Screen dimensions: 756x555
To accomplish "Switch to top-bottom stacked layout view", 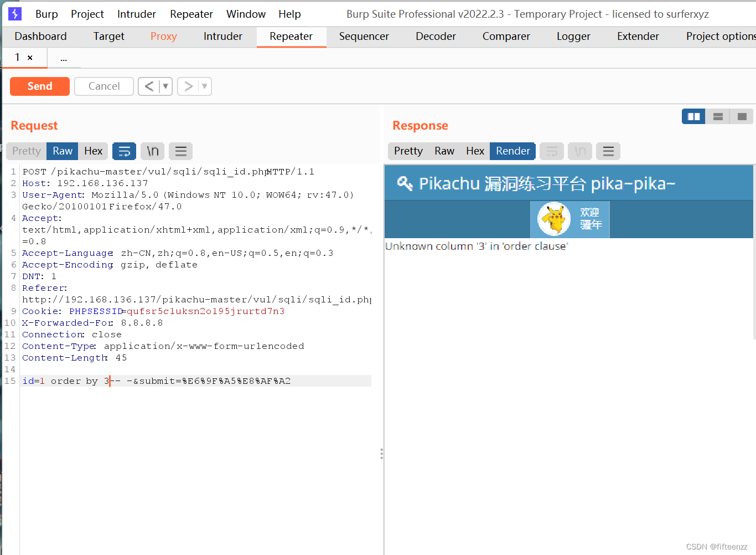I will [x=718, y=116].
